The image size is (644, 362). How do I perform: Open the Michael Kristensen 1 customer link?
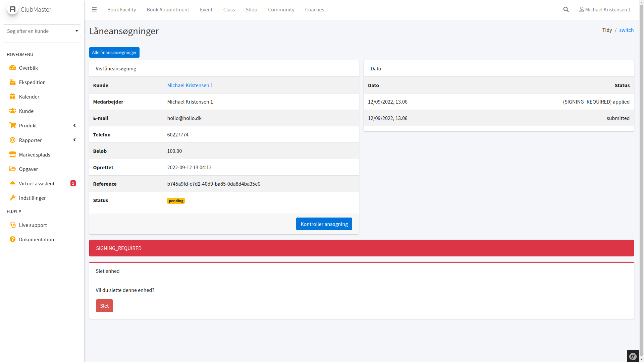point(190,85)
